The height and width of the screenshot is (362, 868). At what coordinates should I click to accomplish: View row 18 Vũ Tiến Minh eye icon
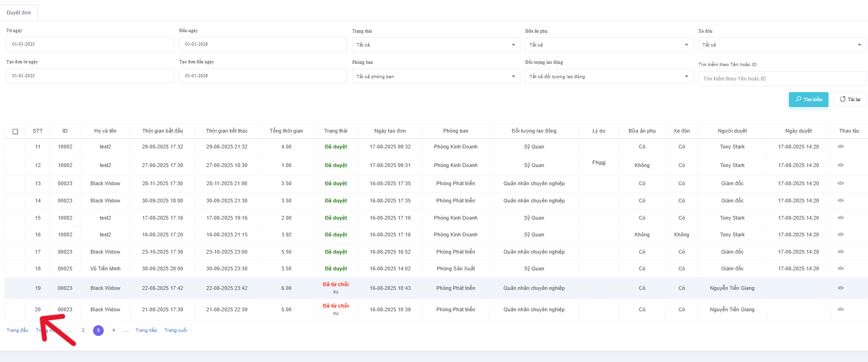coord(841,268)
